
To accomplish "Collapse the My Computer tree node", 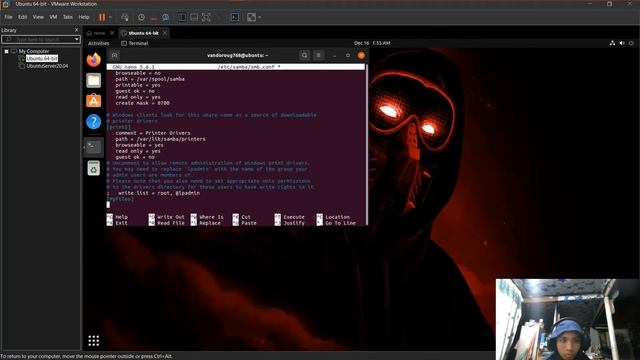I will 7,51.
